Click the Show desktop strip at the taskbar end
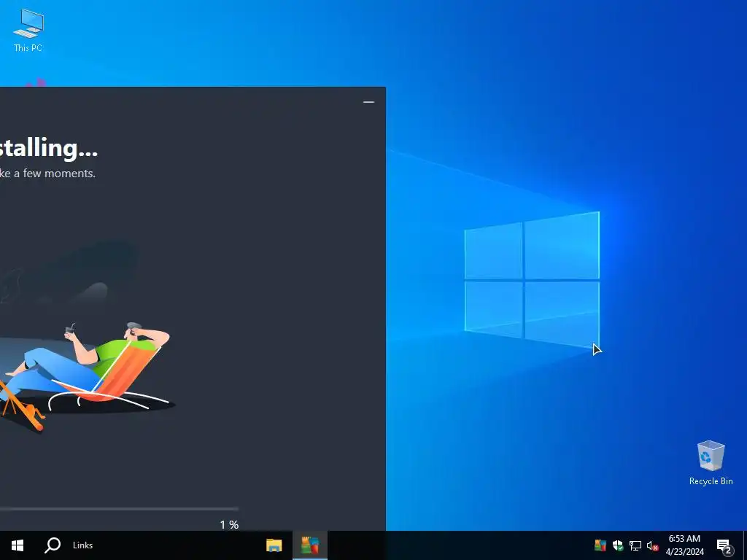Image resolution: width=747 pixels, height=560 pixels. coord(745,545)
